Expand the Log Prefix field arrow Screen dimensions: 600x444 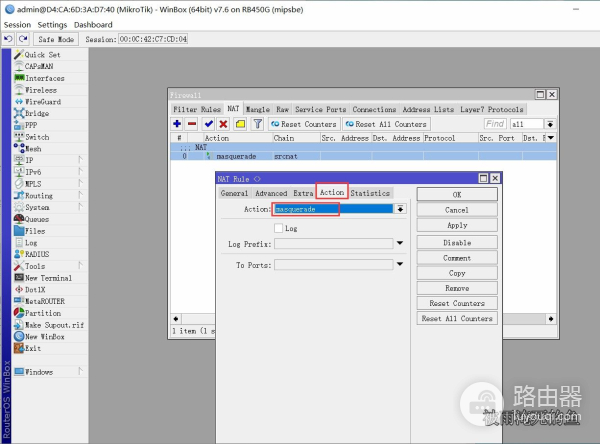[400, 243]
